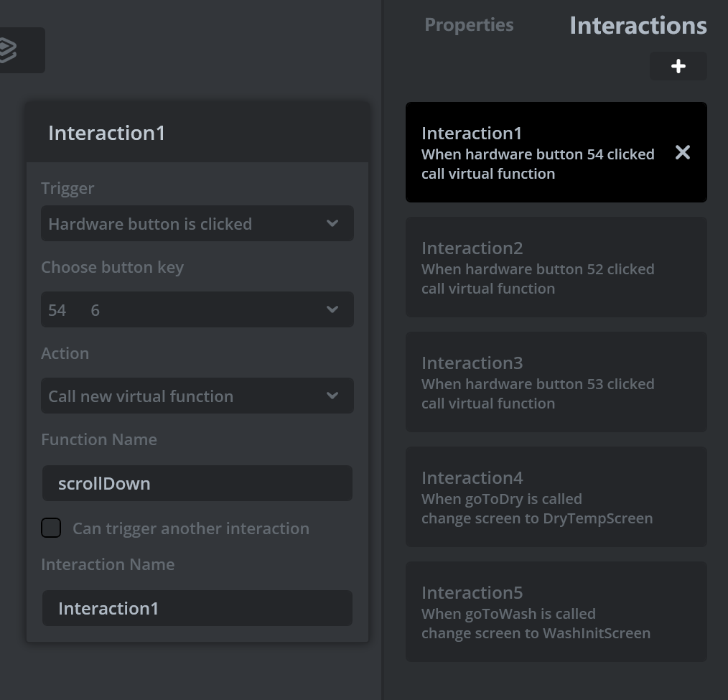Open the Action dropdown menu

(197, 396)
